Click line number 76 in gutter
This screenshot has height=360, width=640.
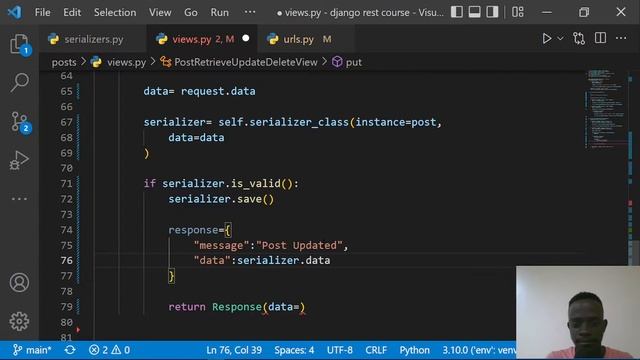point(67,260)
